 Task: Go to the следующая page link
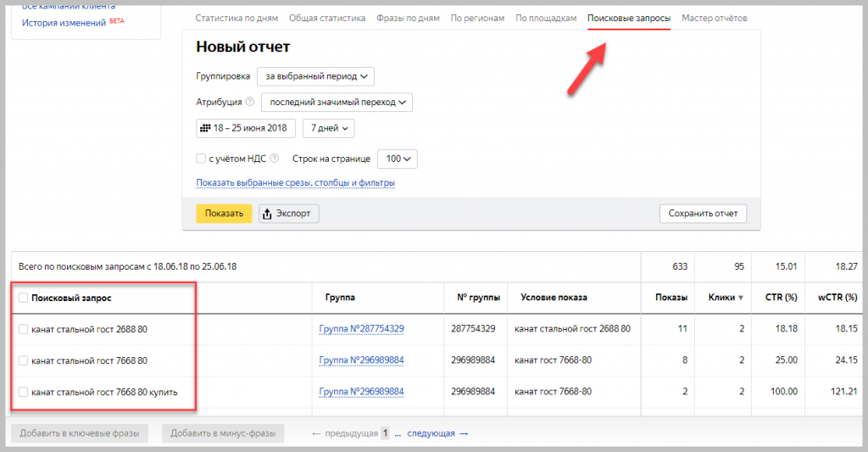click(431, 433)
